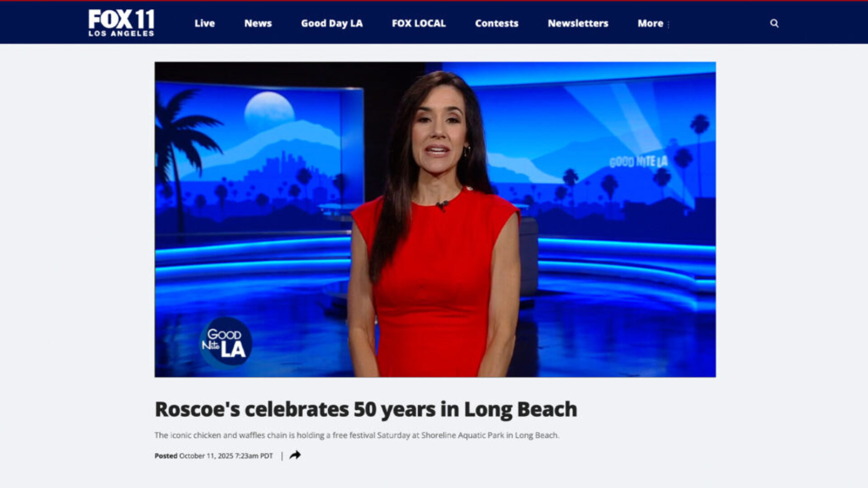868x488 pixels.
Task: Open the Contests page
Action: tap(496, 23)
